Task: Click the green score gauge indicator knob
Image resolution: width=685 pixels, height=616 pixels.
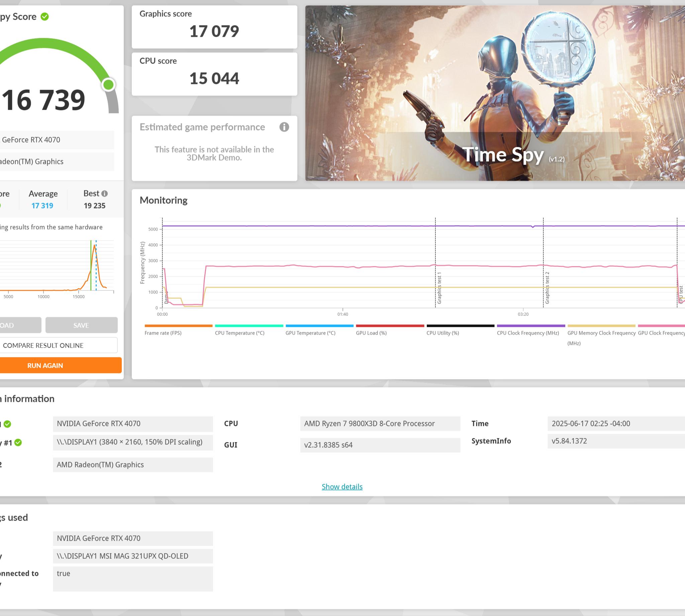Action: click(x=108, y=85)
